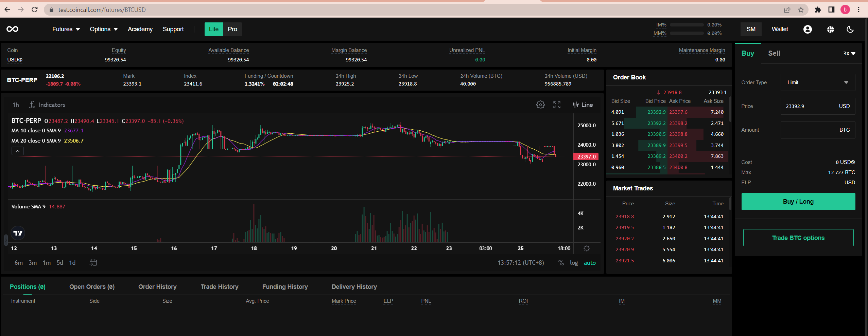Click the Price input field
868x336 pixels.
click(x=817, y=106)
